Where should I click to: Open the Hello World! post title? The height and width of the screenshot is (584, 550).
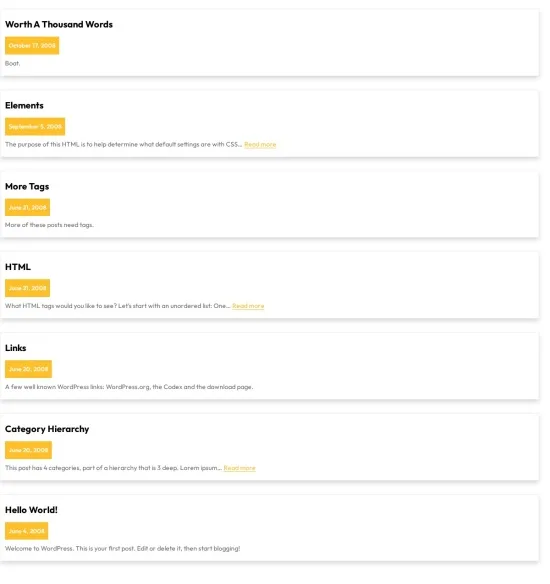31,510
